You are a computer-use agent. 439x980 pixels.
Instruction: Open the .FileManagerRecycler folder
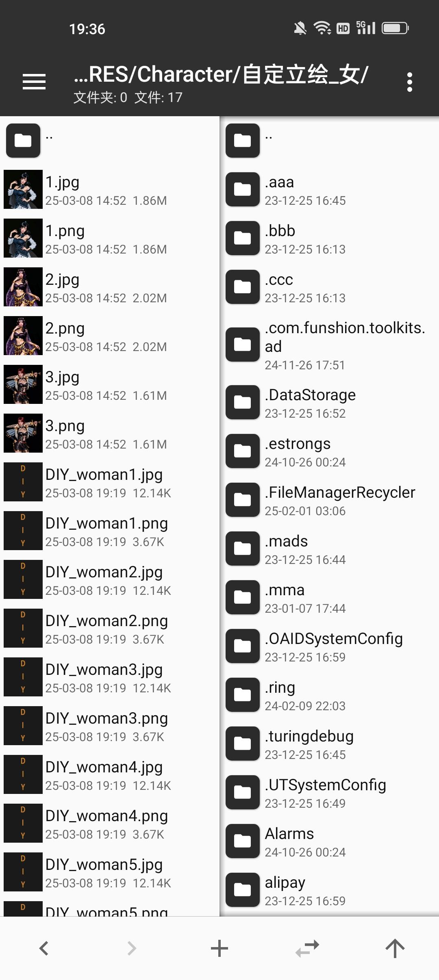329,500
